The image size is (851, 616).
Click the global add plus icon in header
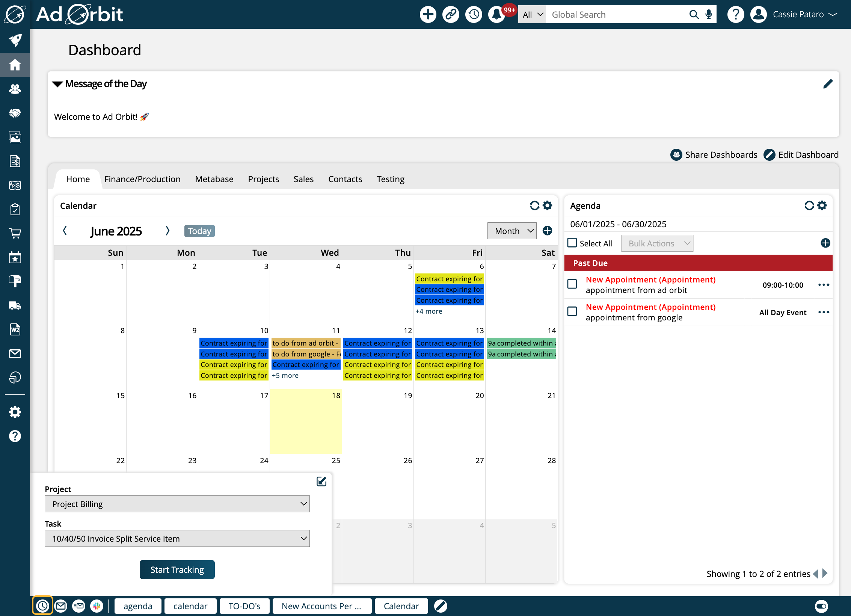coord(428,15)
